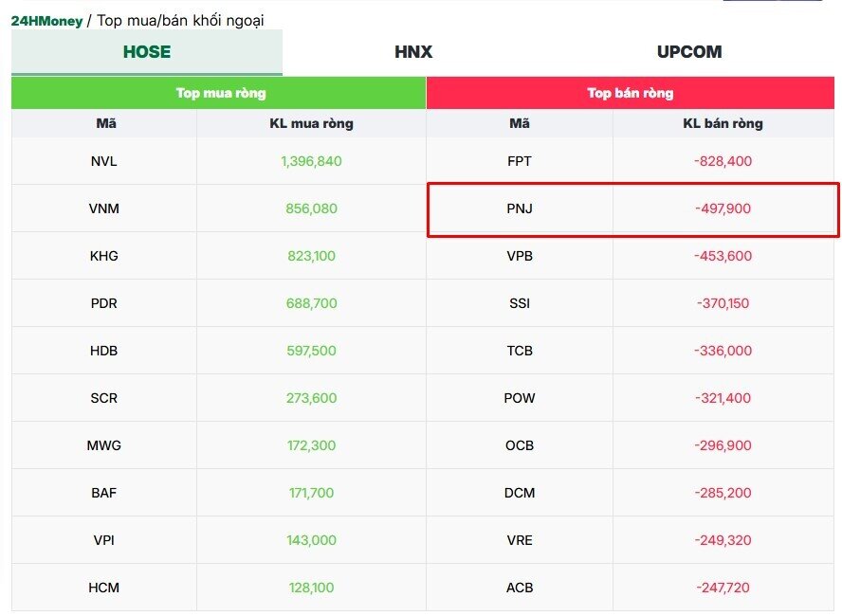The height and width of the screenshot is (616, 842).
Task: Click the Top bán ròng header
Action: pyautogui.click(x=630, y=93)
